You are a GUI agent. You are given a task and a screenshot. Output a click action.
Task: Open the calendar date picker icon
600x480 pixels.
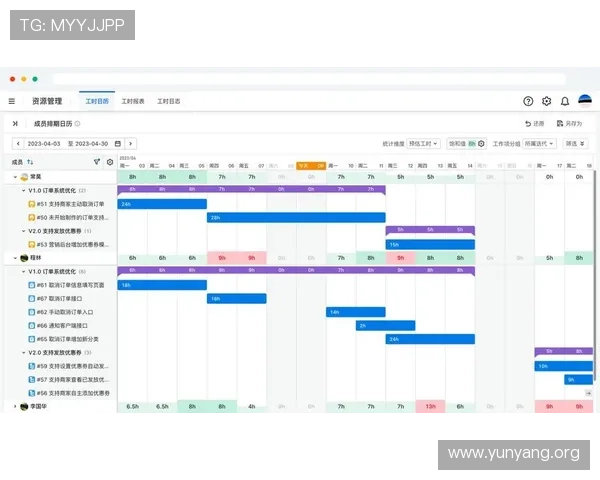coord(118,144)
